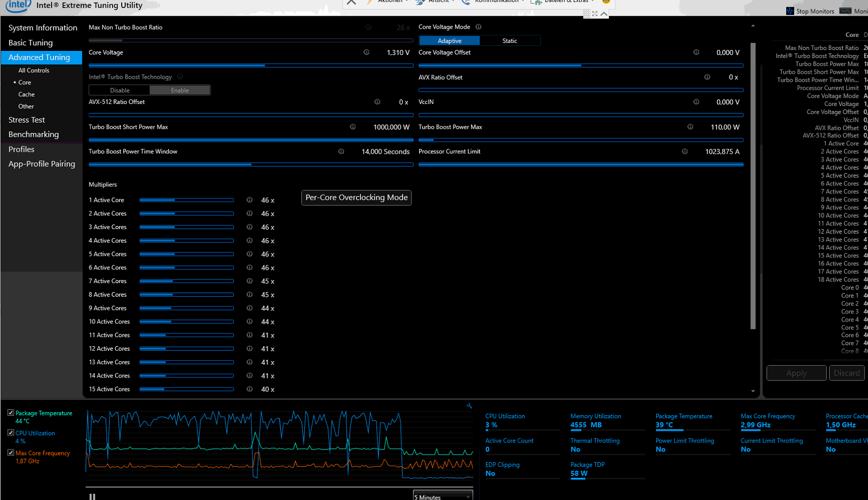868x500 pixels.
Task: Adjust Turbo Boost Power Time Window slider
Action: pyautogui.click(x=251, y=164)
